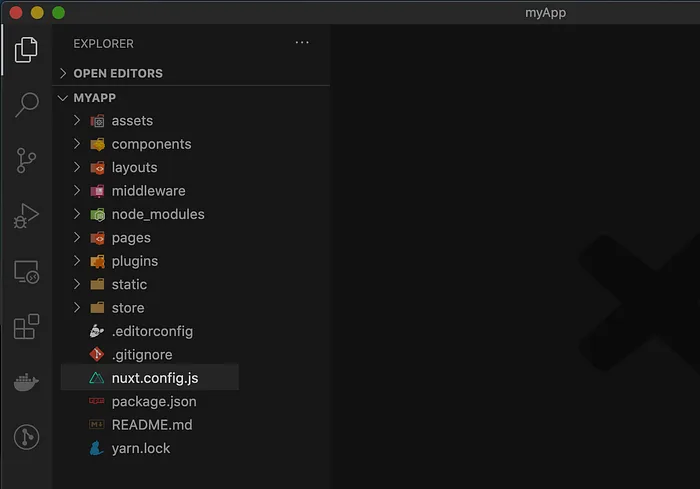
Task: Collapse the MYAPP project section
Action: pyautogui.click(x=63, y=98)
